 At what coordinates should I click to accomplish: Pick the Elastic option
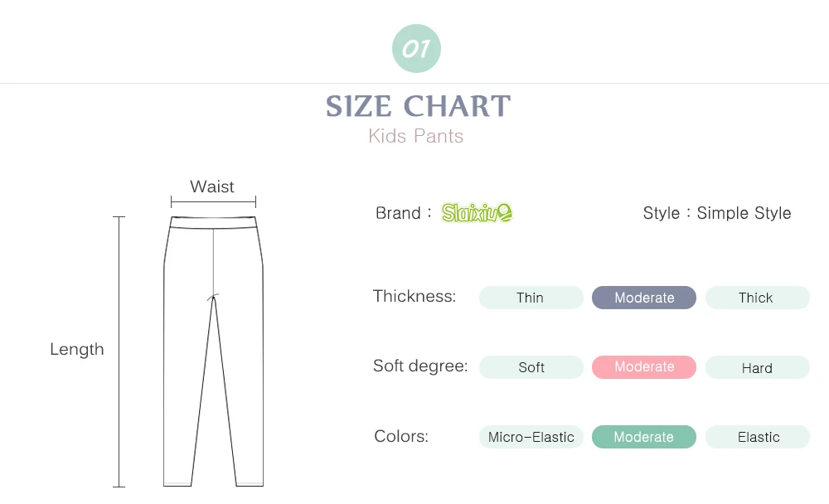757,437
